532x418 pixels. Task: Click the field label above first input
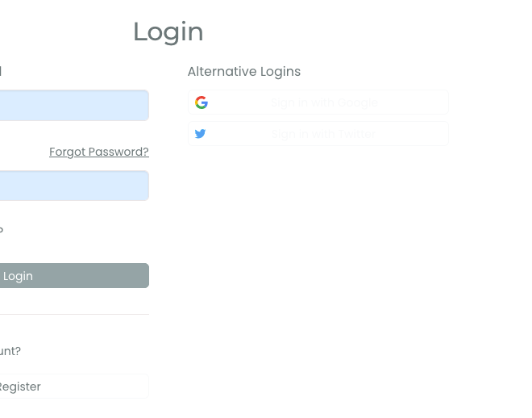1,72
